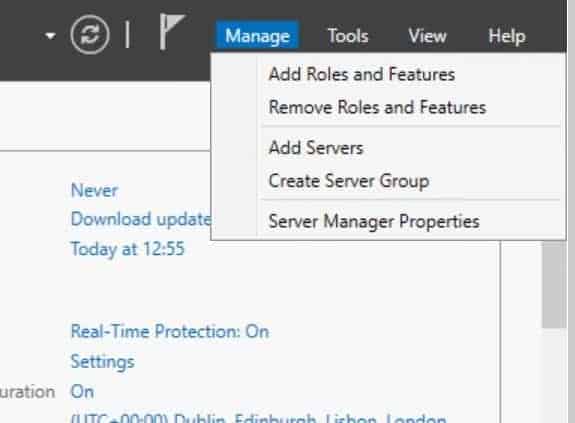Viewport: 575px width, 423px height.
Task: Click the Never updates link
Action: tap(94, 190)
